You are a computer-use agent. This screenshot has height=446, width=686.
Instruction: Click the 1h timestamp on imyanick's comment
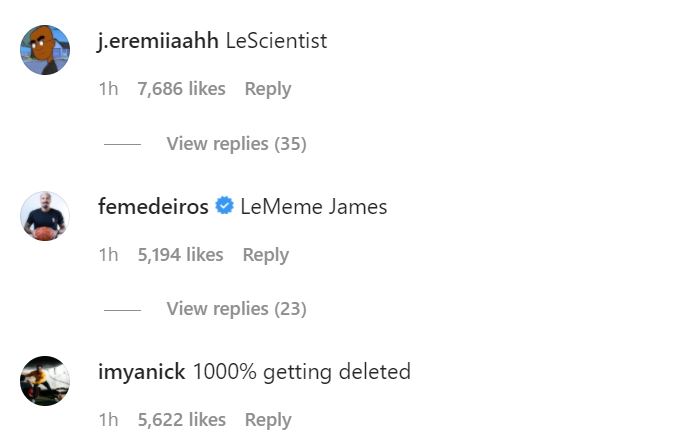[x=108, y=420]
